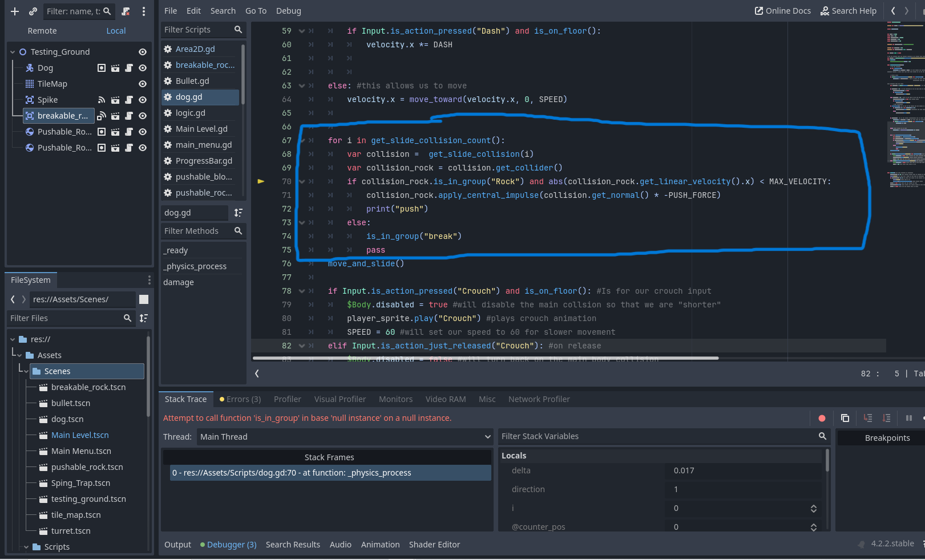Switch to the Errors tab in the debugger
Screen dimensions: 925x560
(x=239, y=399)
